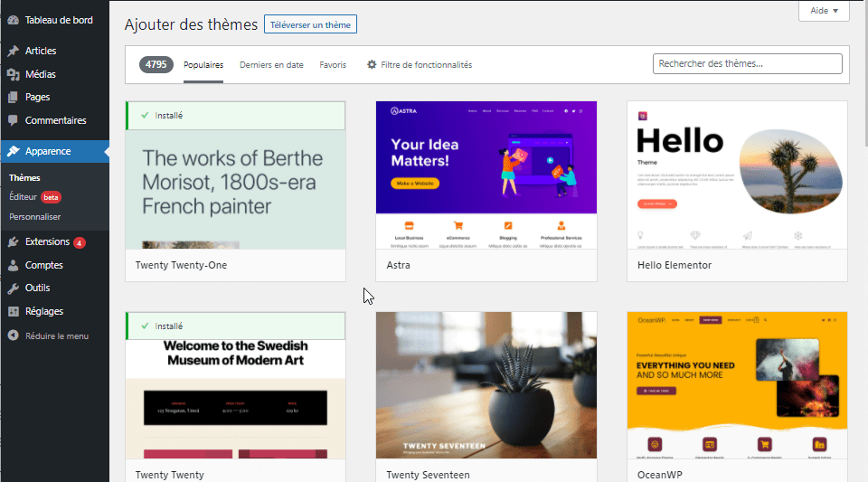Click the Astra theme thumbnail
The image size is (868, 482).
[x=486, y=175]
